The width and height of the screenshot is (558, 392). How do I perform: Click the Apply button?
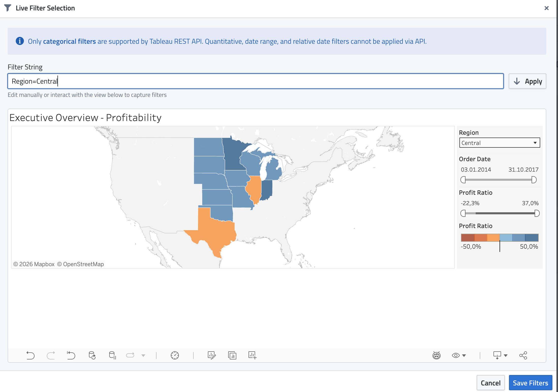tap(527, 81)
